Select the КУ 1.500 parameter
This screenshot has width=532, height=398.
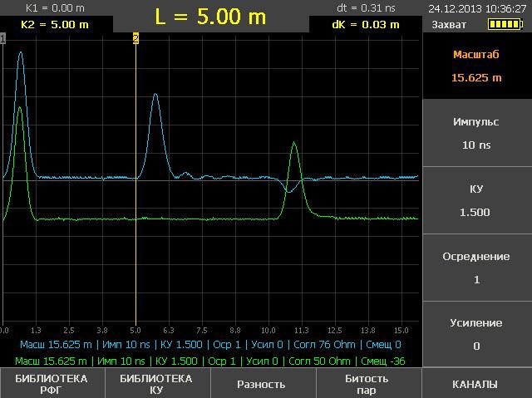tap(476, 200)
